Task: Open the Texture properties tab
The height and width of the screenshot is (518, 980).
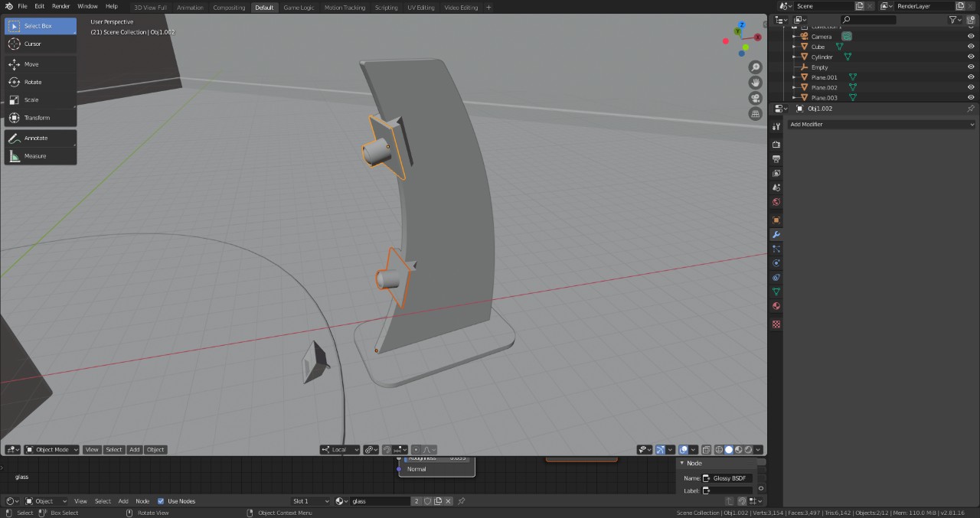Action: click(776, 324)
